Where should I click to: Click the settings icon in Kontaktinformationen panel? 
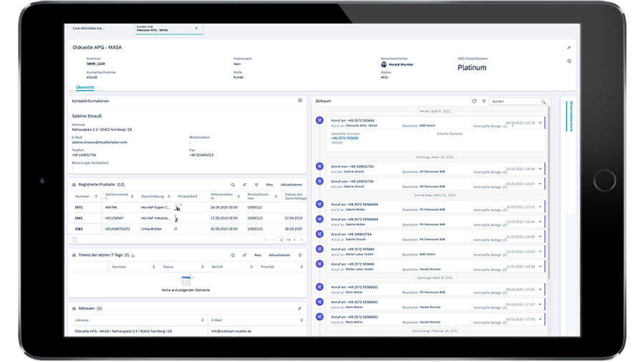[x=299, y=101]
